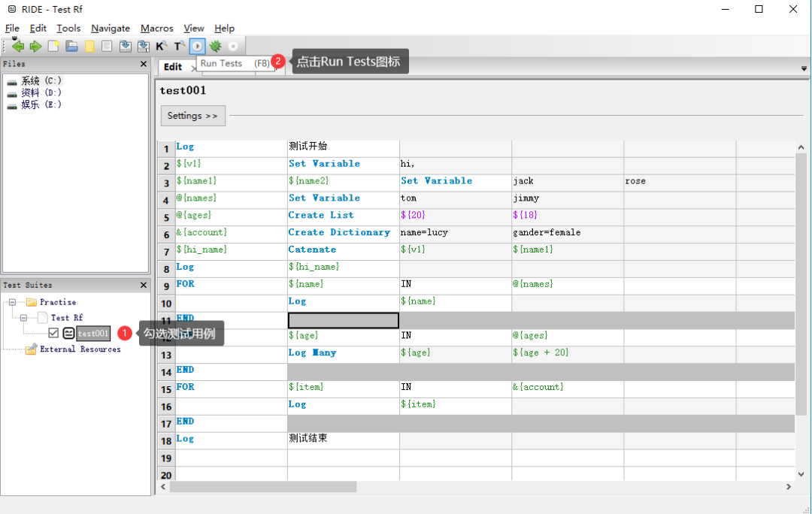
Task: Tick the test001 checkbox
Action: tap(53, 333)
